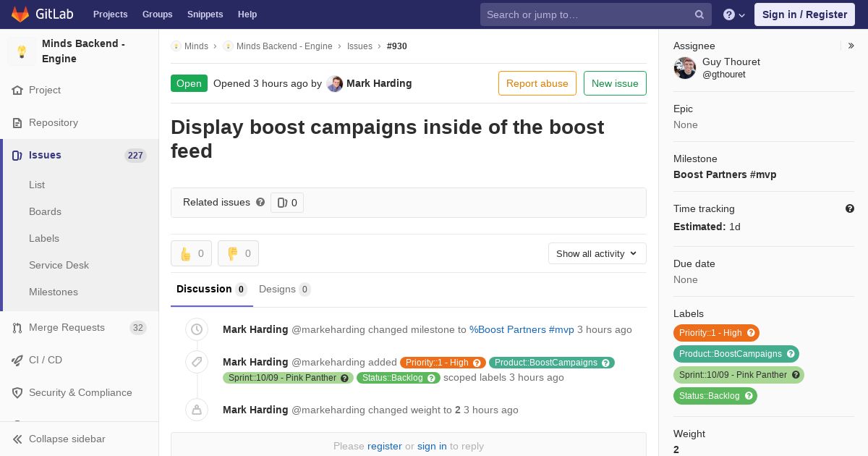The image size is (868, 456).
Task: Click the Project home icon in sidebar
Action: pos(17,90)
